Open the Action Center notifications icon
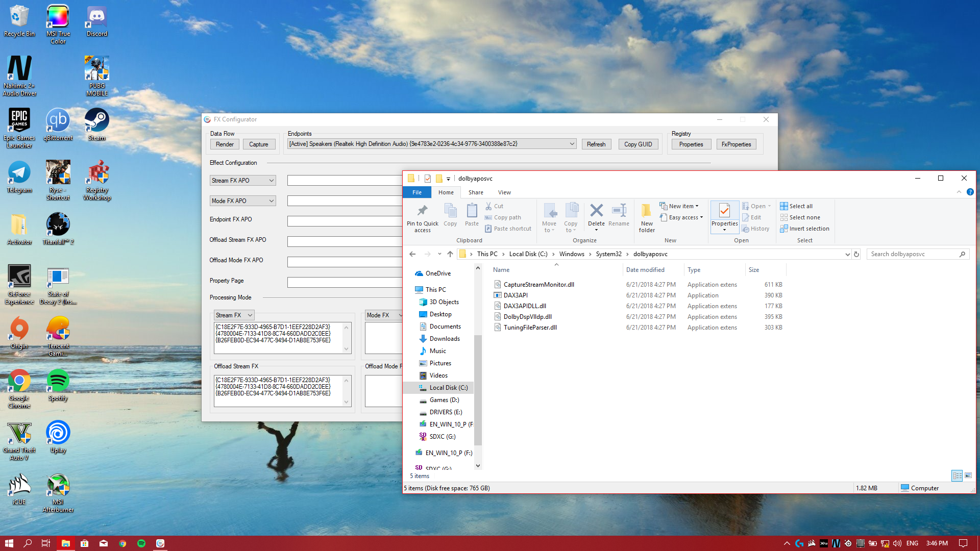This screenshot has width=980, height=551. [x=963, y=543]
